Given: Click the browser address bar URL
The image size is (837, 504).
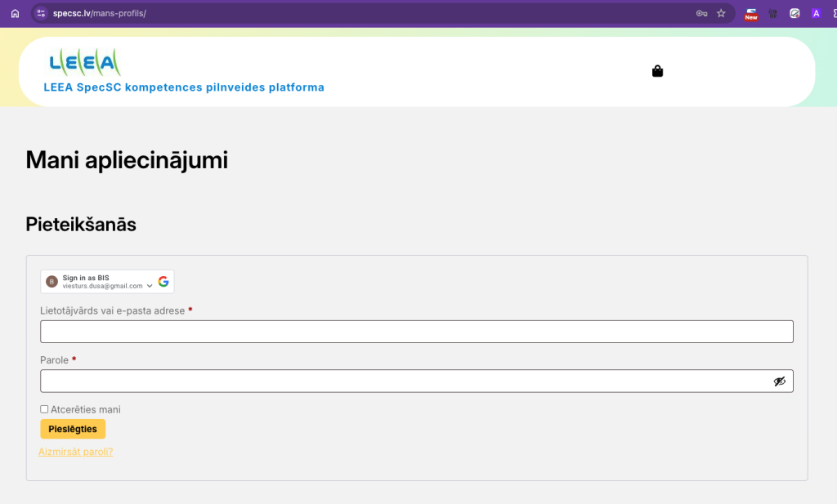Looking at the screenshot, I should (99, 13).
